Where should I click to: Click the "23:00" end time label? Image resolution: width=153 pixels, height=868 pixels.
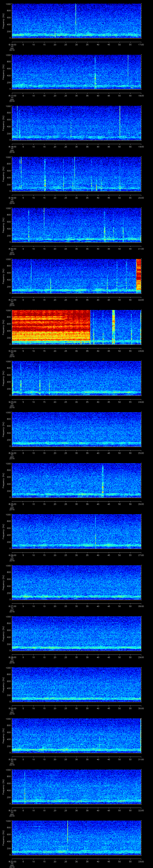(141, 351)
